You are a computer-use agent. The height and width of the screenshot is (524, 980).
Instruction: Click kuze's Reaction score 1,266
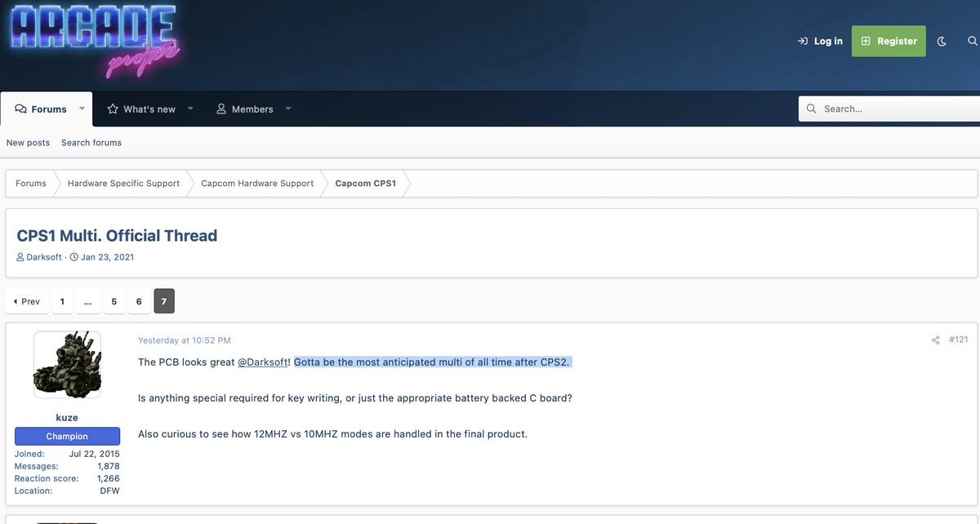109,478
